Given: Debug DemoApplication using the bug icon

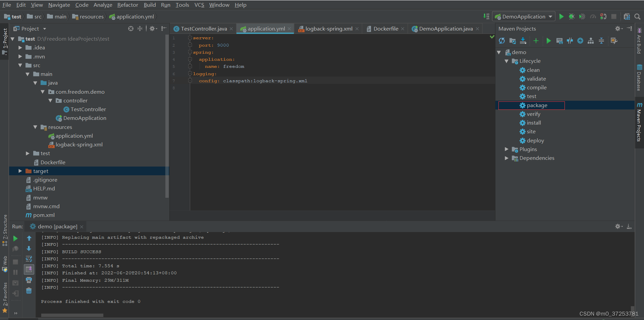Looking at the screenshot, I should [572, 16].
